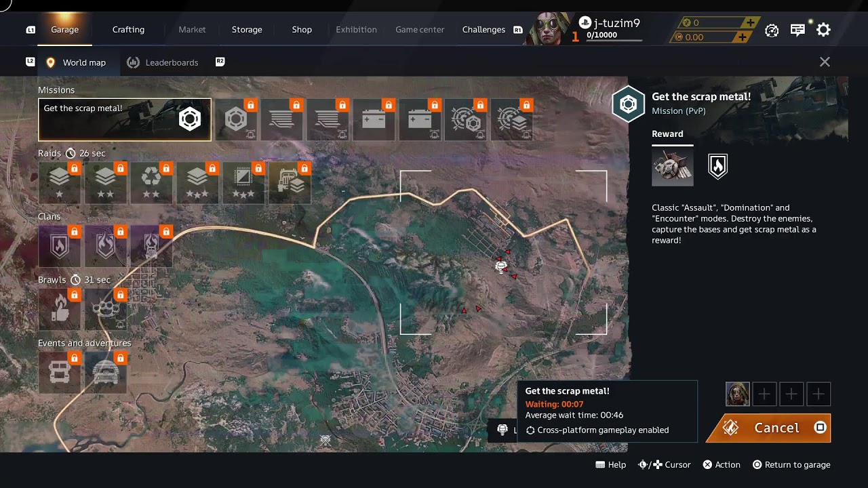Select the one-star locked raid icon
This screenshot has height=488, width=868.
point(60,183)
